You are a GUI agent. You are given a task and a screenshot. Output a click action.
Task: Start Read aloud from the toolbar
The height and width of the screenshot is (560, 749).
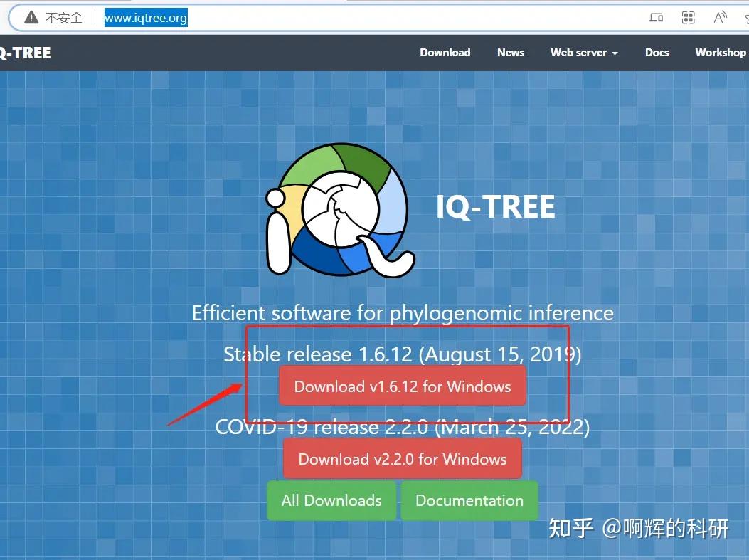point(719,17)
